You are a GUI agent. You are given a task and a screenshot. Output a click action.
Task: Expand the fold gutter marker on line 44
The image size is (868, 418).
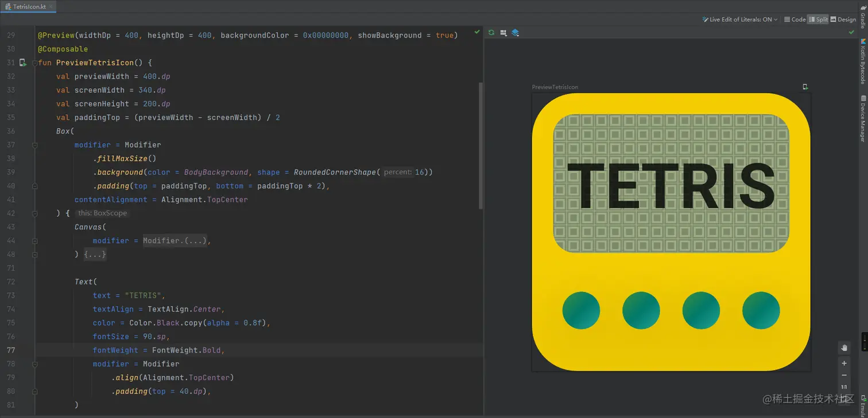tap(34, 241)
